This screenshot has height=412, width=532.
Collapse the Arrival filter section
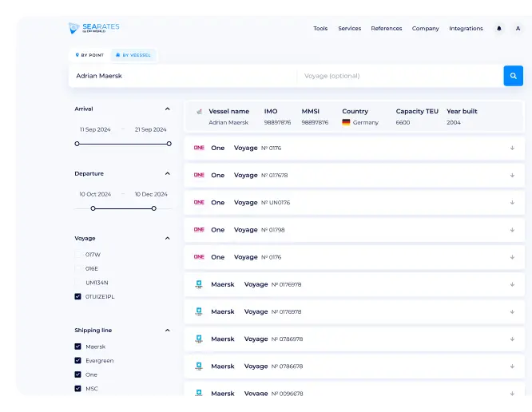(167, 109)
